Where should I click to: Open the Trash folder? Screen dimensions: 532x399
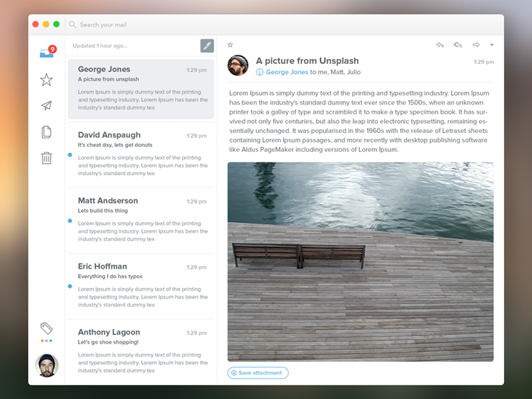coord(47,158)
